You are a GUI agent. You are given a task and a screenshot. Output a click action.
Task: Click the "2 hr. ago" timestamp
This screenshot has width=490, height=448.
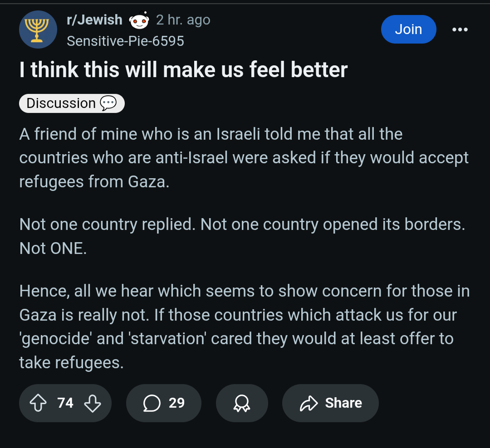[183, 20]
